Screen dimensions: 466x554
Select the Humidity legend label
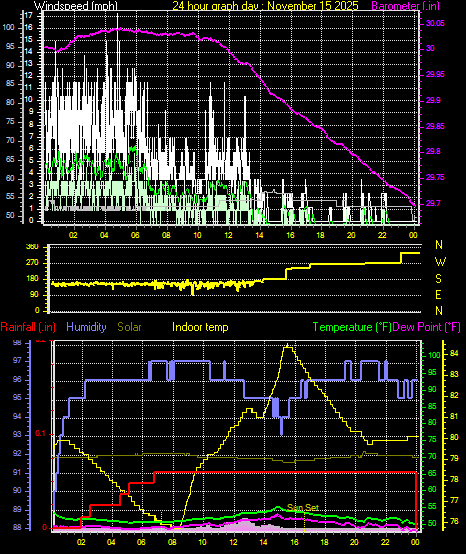coord(86,327)
